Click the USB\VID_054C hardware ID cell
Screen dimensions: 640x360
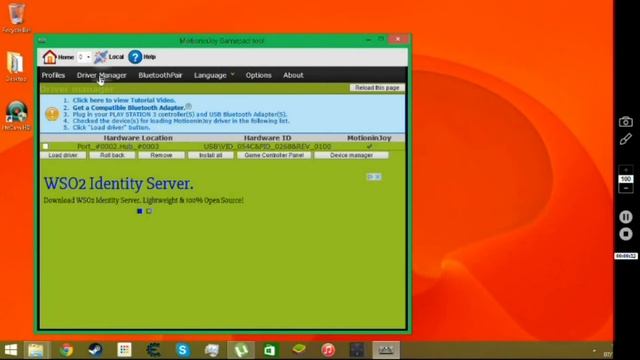click(x=267, y=146)
